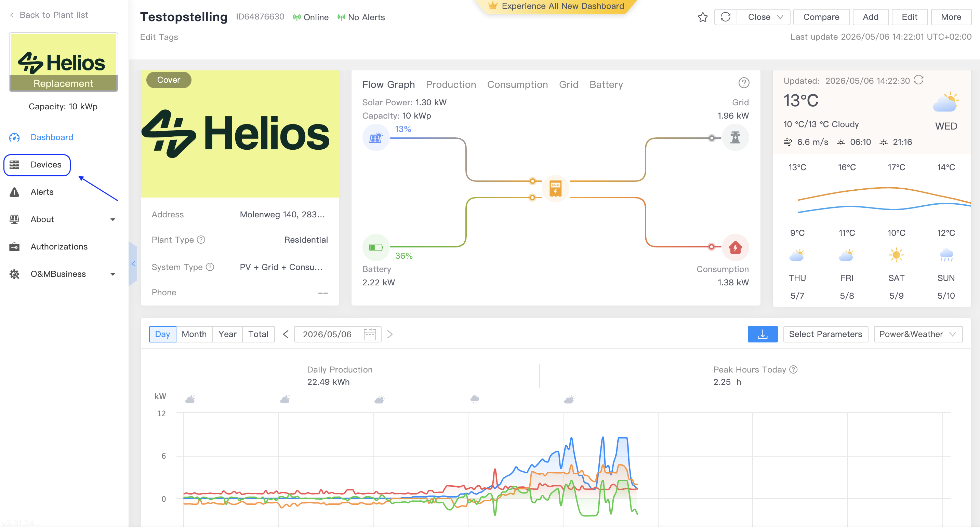980x527 pixels.
Task: Select the Month range toggle
Action: 194,334
